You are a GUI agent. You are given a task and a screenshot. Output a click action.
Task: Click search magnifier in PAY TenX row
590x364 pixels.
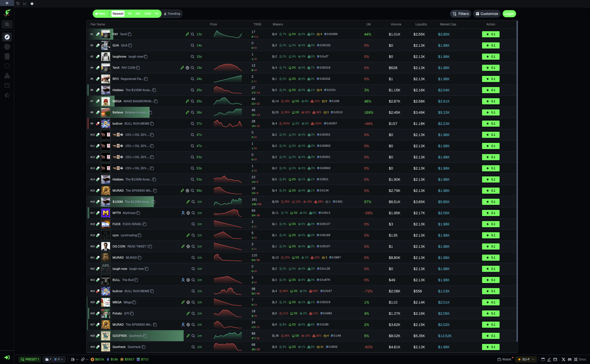click(x=193, y=34)
